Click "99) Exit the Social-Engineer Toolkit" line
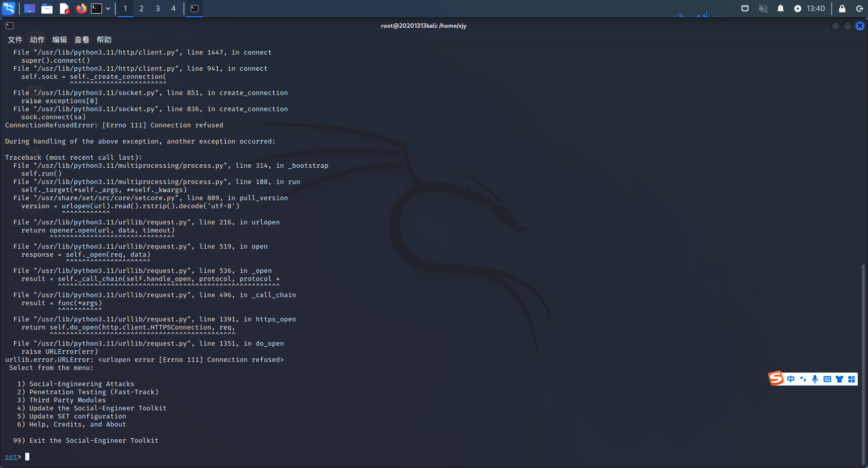Viewport: 868px width, 468px height. 86,441
